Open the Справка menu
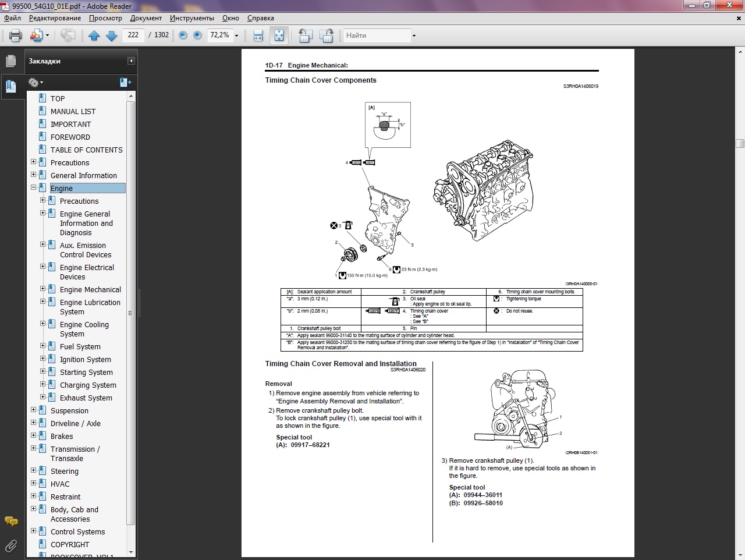The height and width of the screenshot is (560, 745). (x=261, y=18)
